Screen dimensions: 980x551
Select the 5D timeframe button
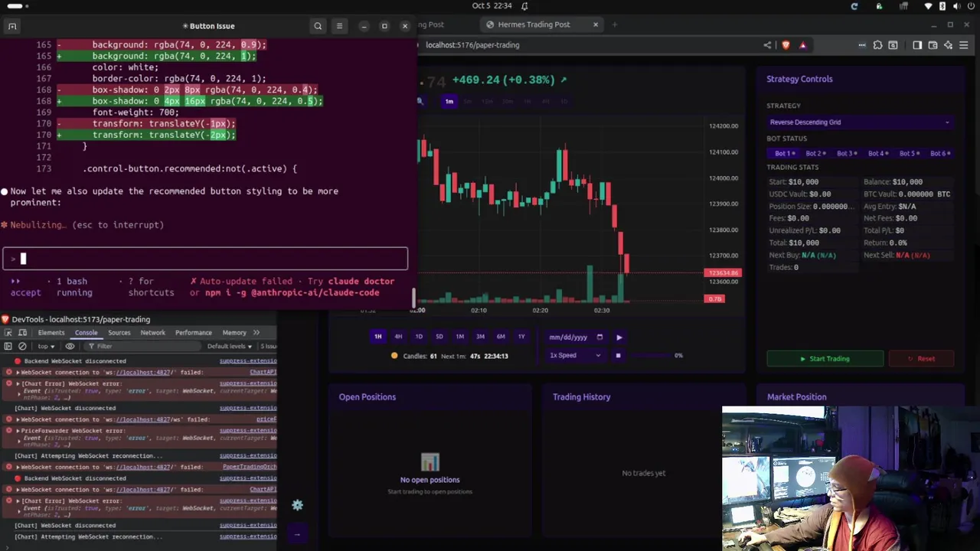439,337
